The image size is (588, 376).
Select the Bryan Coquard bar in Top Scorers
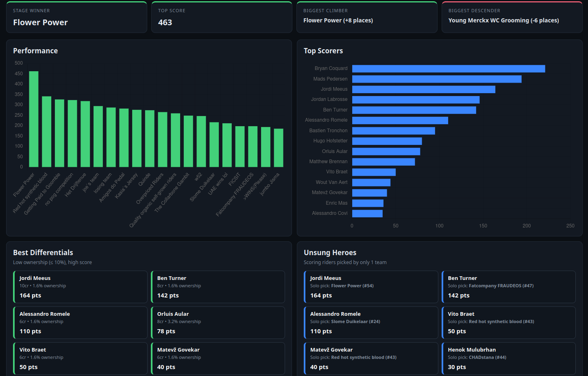(x=449, y=69)
